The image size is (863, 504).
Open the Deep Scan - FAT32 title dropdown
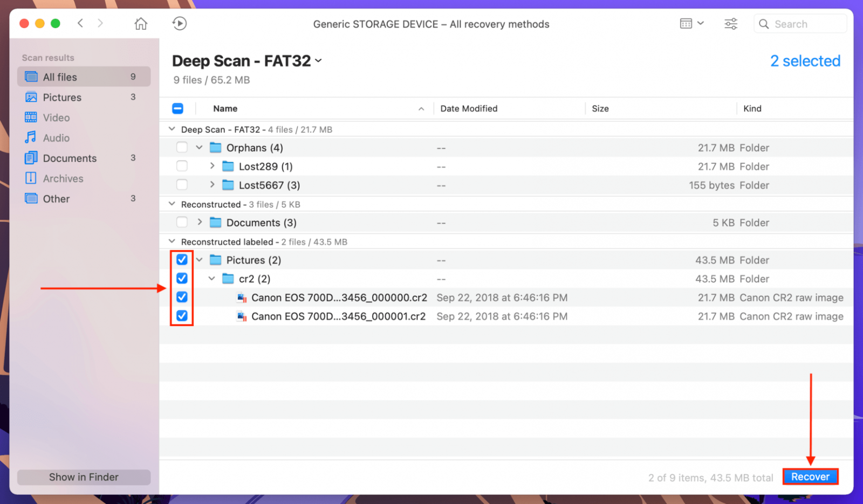pyautogui.click(x=318, y=61)
